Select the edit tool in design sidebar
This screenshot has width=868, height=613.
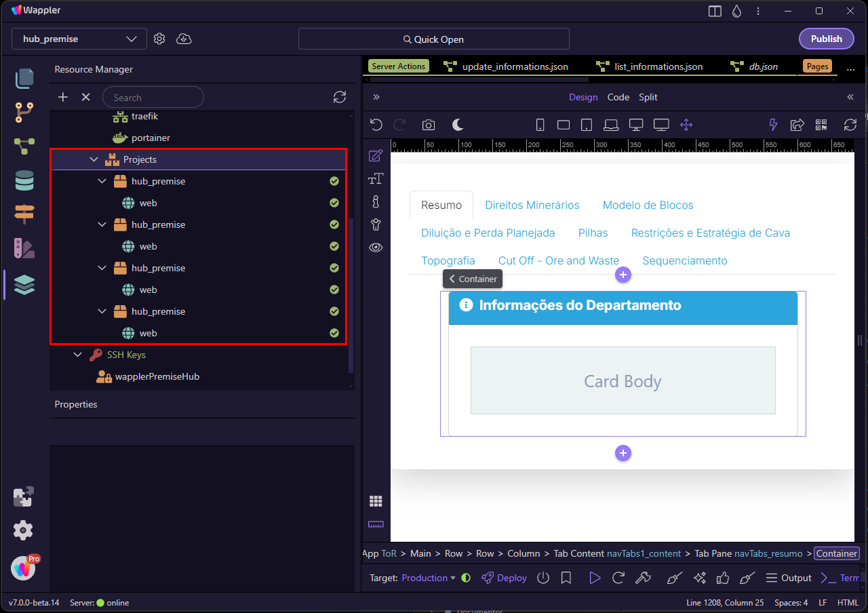pyautogui.click(x=376, y=156)
